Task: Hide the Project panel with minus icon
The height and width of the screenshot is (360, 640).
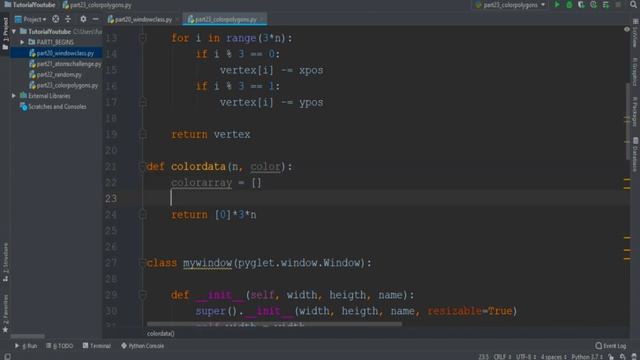Action: pos(96,19)
